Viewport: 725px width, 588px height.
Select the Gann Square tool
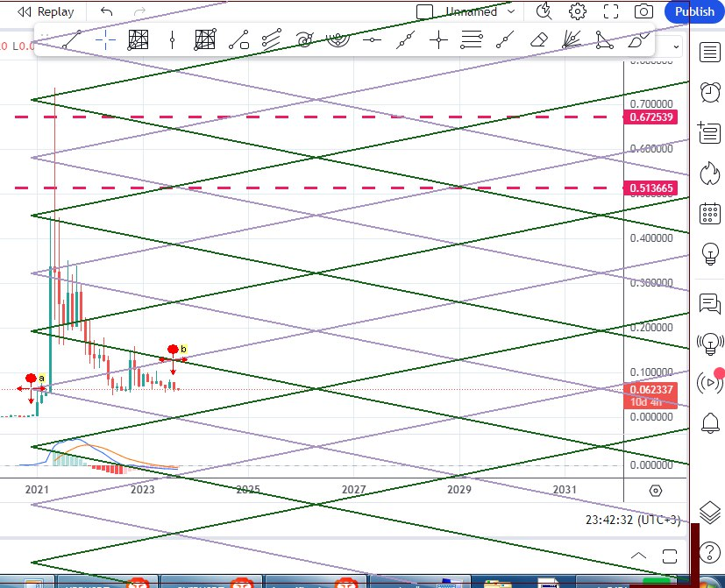tap(139, 39)
